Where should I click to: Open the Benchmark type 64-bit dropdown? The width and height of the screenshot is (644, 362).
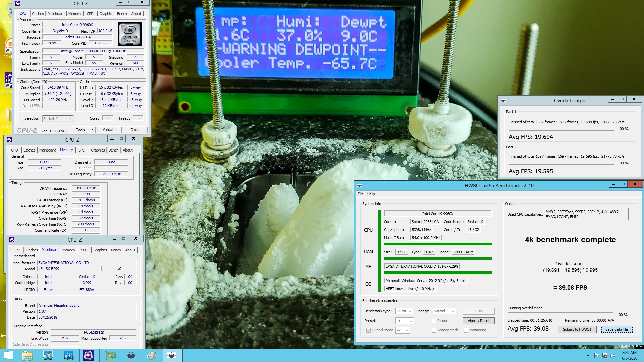pos(404,311)
